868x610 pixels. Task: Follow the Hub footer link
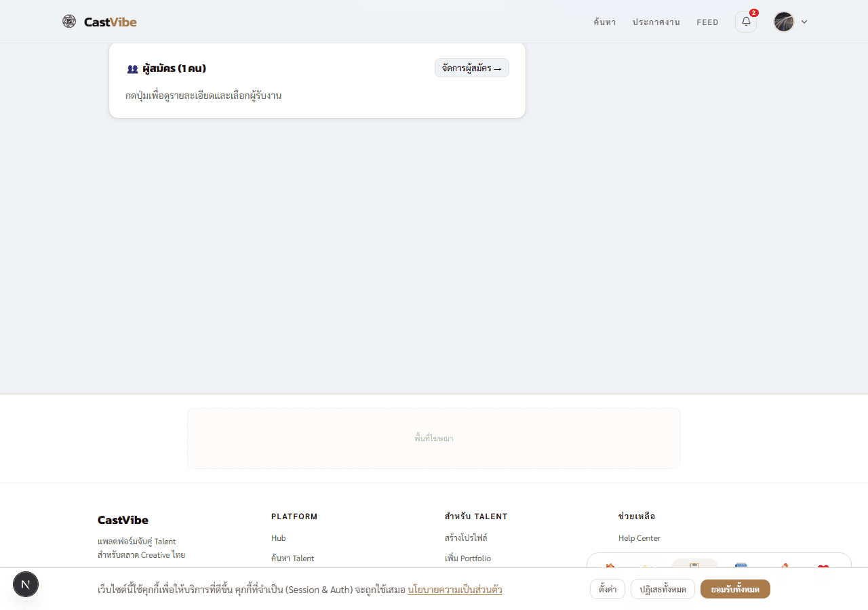(278, 538)
